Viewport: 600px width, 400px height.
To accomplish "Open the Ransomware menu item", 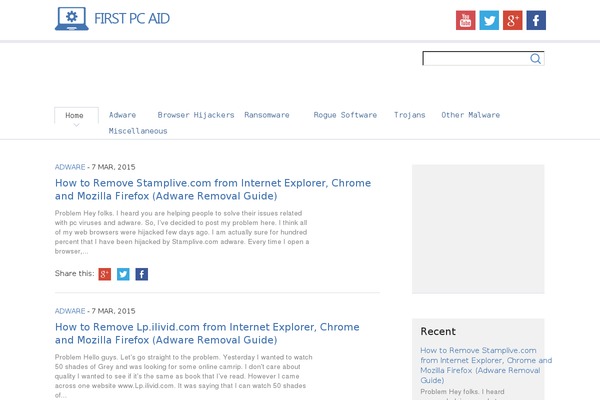I will pos(267,115).
